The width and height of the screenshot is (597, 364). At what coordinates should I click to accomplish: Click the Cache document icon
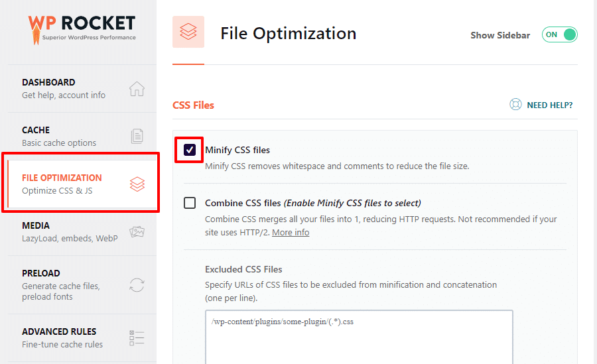[x=137, y=137]
